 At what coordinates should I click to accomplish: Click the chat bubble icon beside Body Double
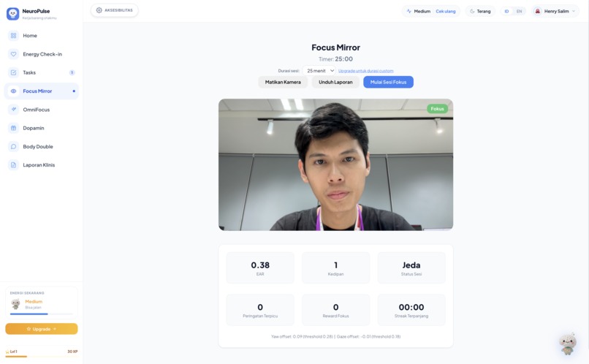14,146
